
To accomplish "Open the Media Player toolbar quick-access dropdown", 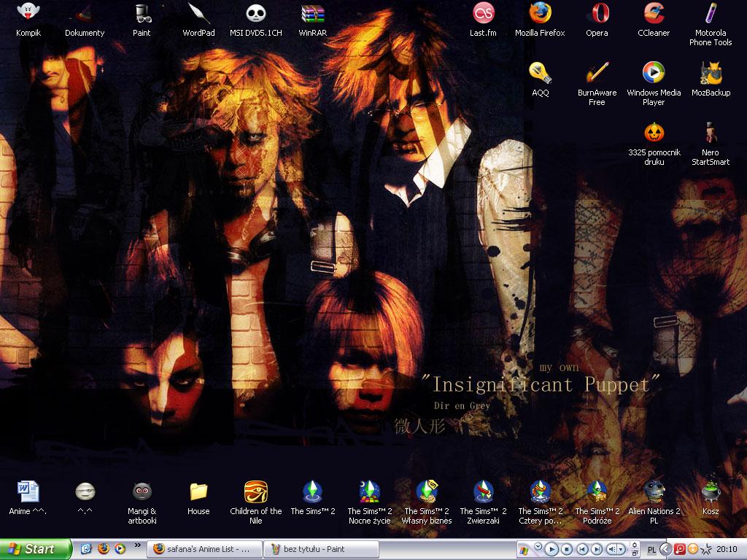I will [x=538, y=546].
